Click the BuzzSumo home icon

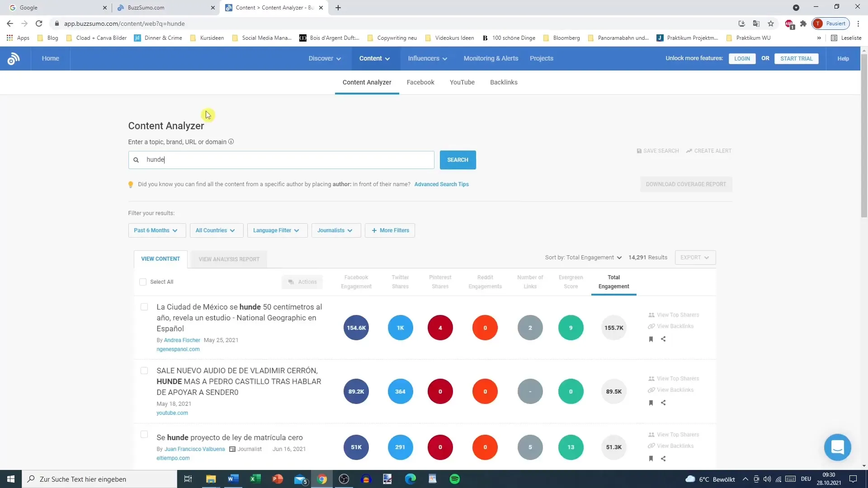14,58
